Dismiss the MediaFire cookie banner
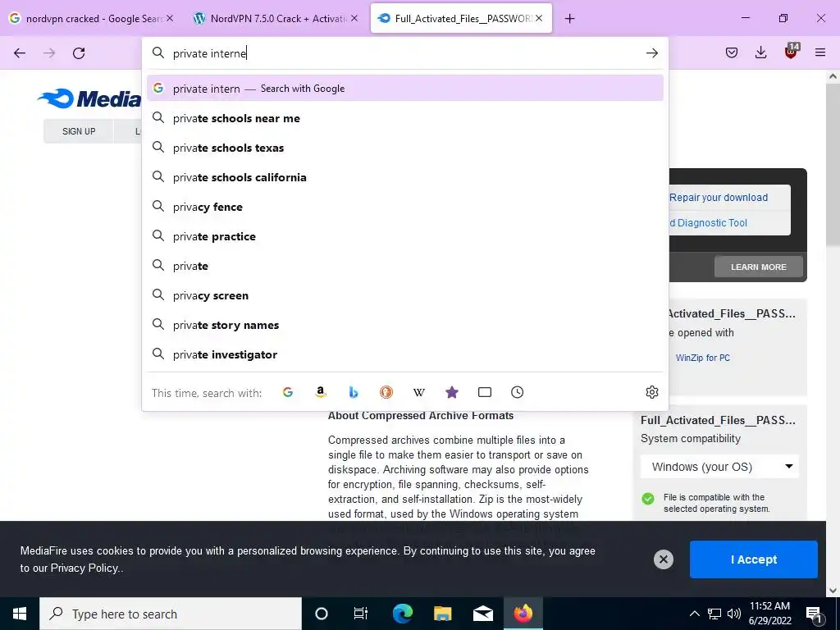 (x=663, y=559)
